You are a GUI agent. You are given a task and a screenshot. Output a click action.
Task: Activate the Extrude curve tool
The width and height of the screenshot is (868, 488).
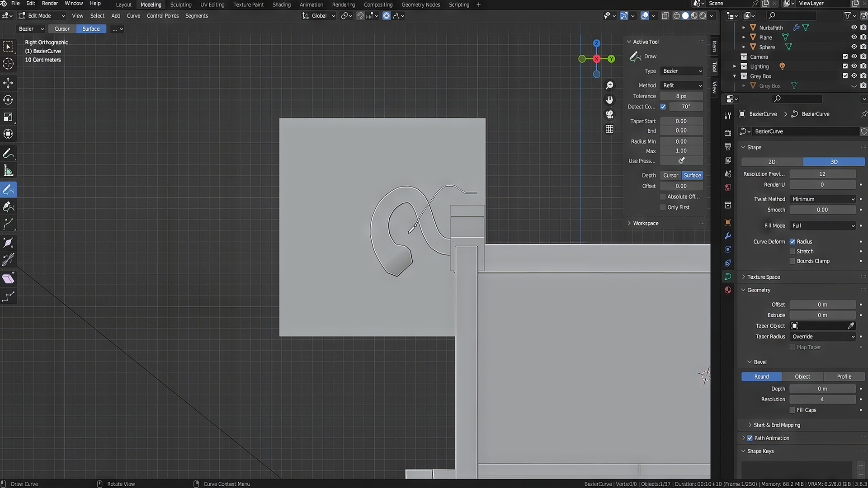pos(9,224)
